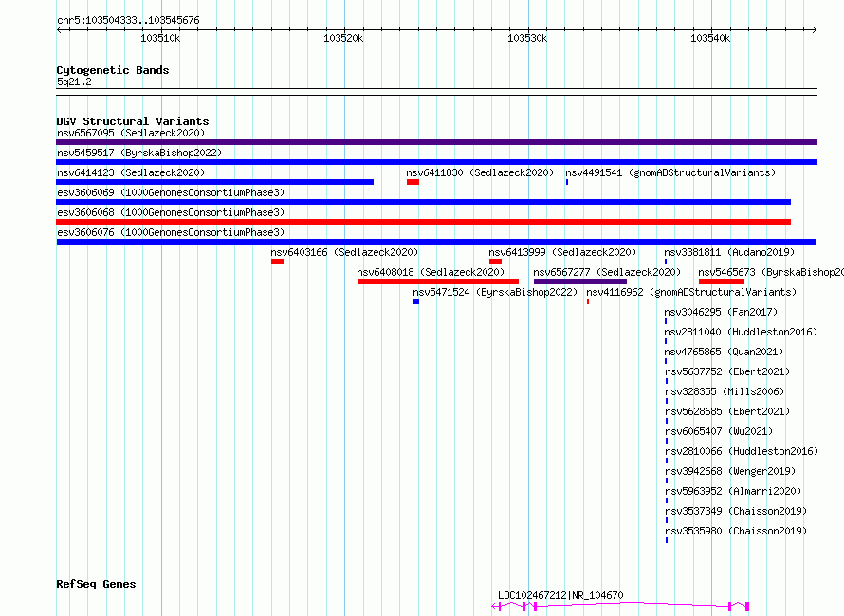Click nsv6403166 (Sedlazeck2020) label

(x=344, y=252)
